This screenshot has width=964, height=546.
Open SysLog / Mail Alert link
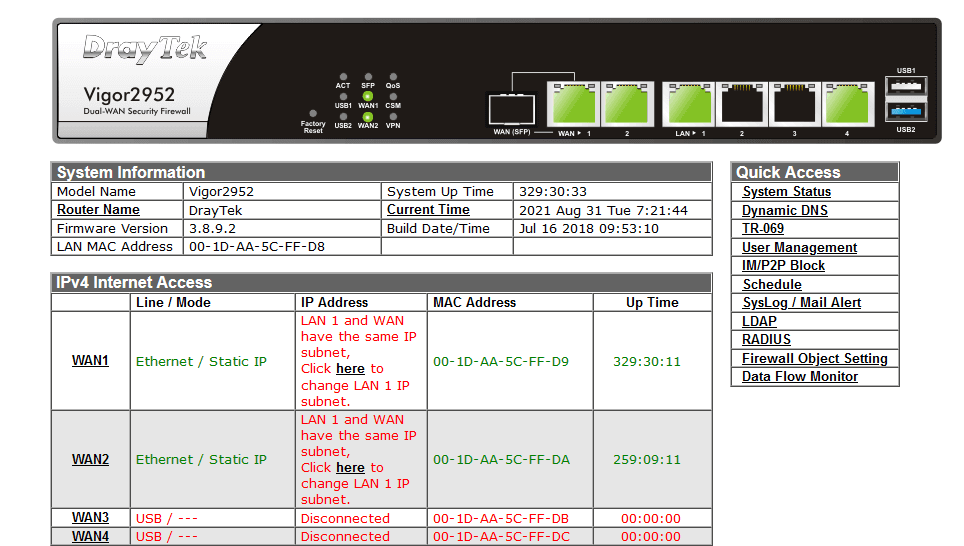[x=801, y=303]
